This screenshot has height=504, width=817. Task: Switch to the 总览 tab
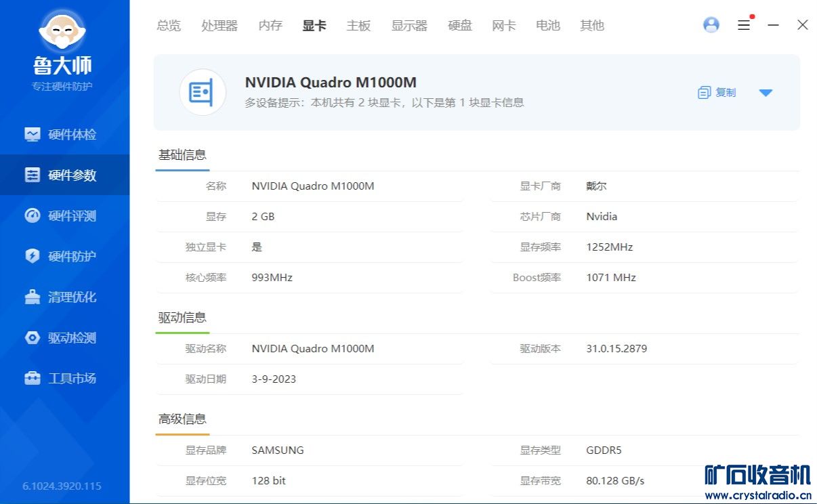tap(169, 26)
